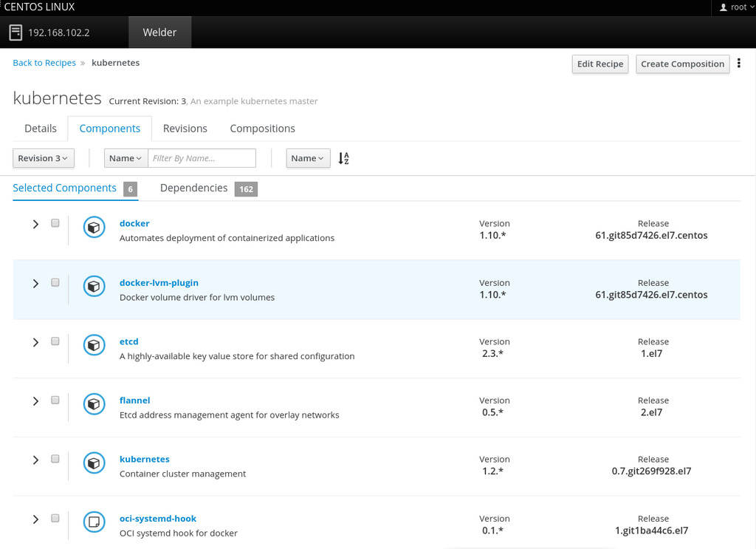The width and height of the screenshot is (756, 549).
Task: Open the Revision 3 dropdown
Action: coord(43,158)
